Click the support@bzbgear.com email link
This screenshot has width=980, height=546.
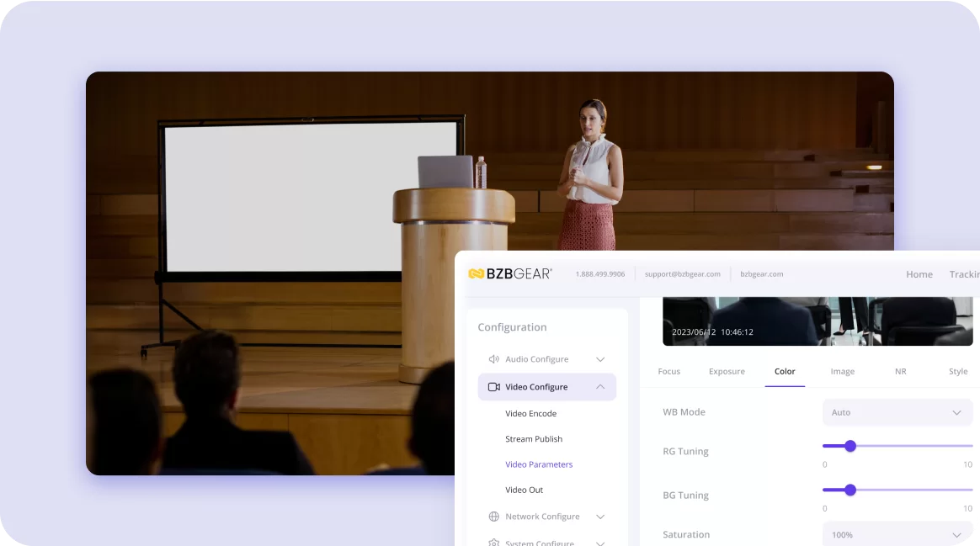coord(683,274)
